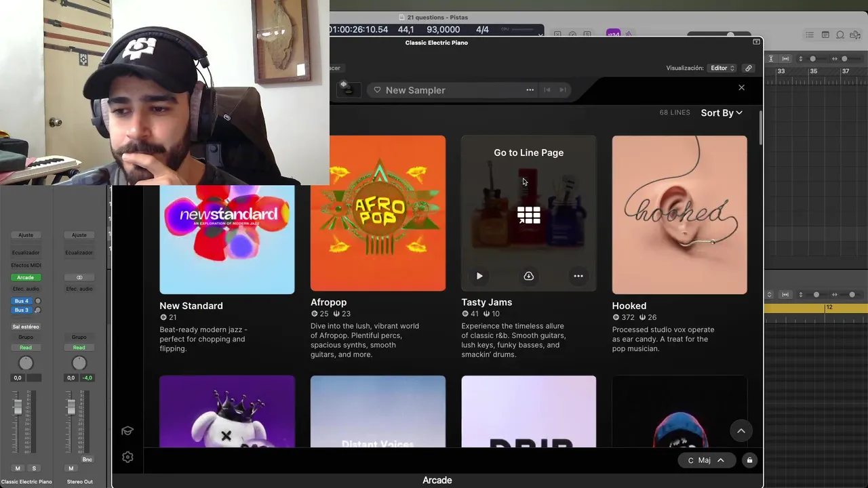Open the Read automation mode on Stereo Out
The image size is (868, 488).
click(79, 348)
